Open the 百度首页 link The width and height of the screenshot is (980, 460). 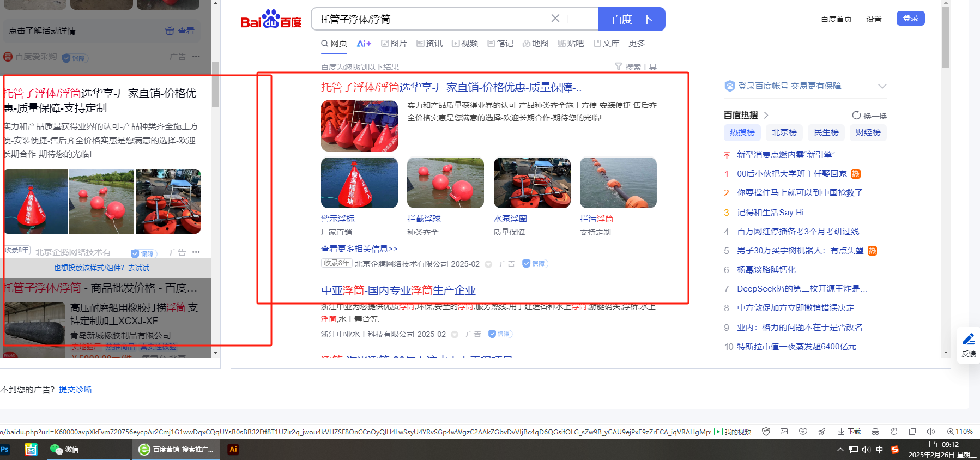click(836, 19)
